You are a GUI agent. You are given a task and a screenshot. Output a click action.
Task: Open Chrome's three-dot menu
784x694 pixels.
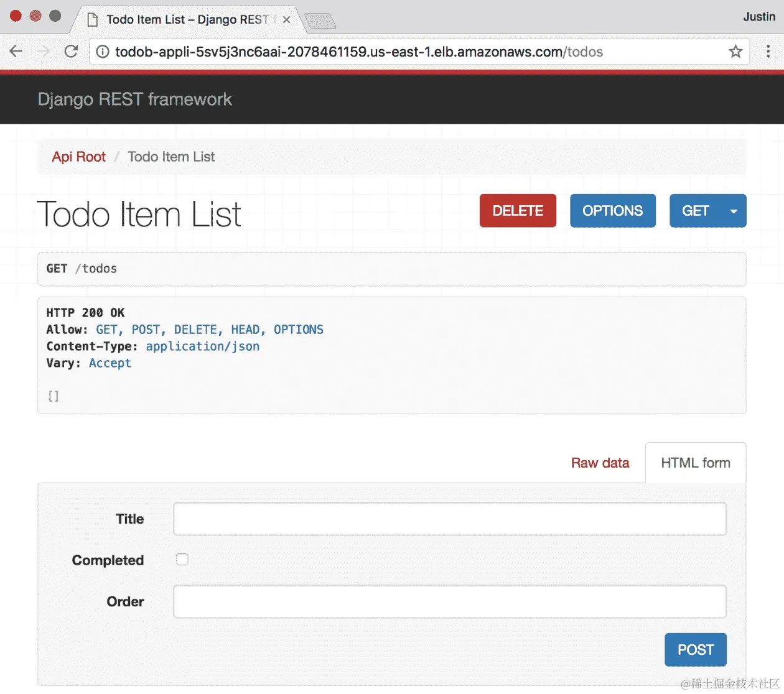click(768, 52)
